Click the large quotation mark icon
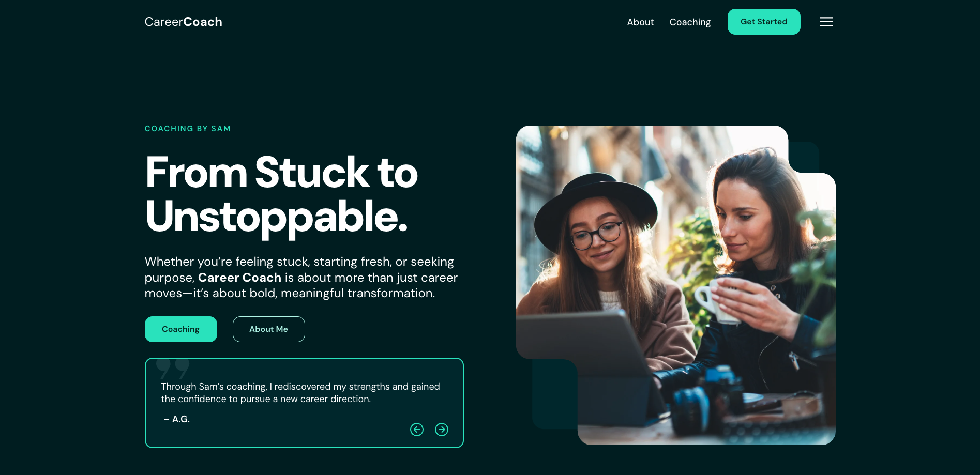Viewport: 980px width, 475px height. point(173,369)
